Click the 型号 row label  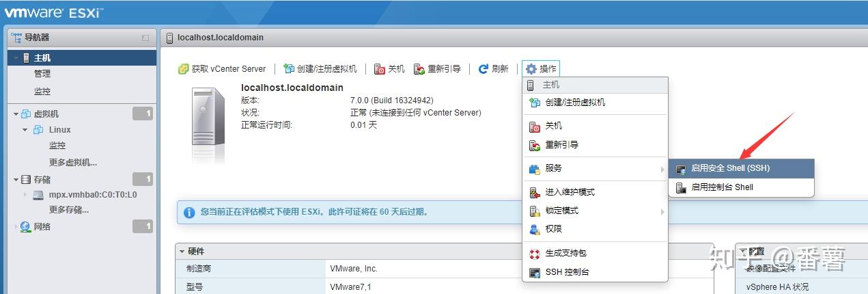pyautogui.click(x=195, y=287)
